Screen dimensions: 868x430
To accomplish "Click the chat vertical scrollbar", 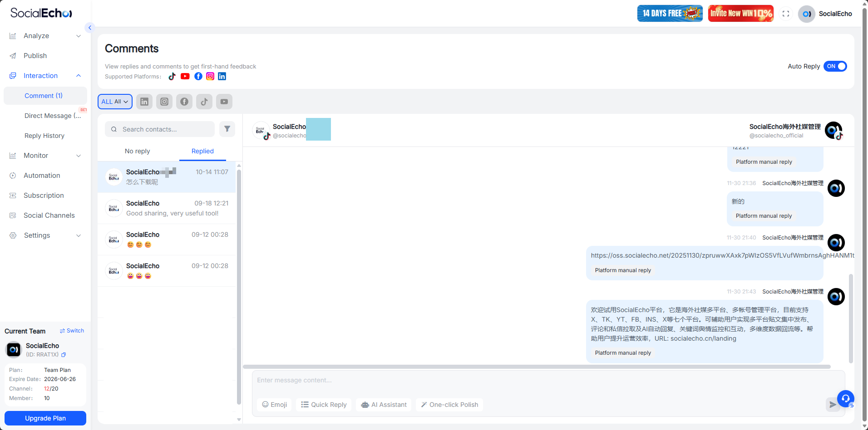I will click(851, 318).
